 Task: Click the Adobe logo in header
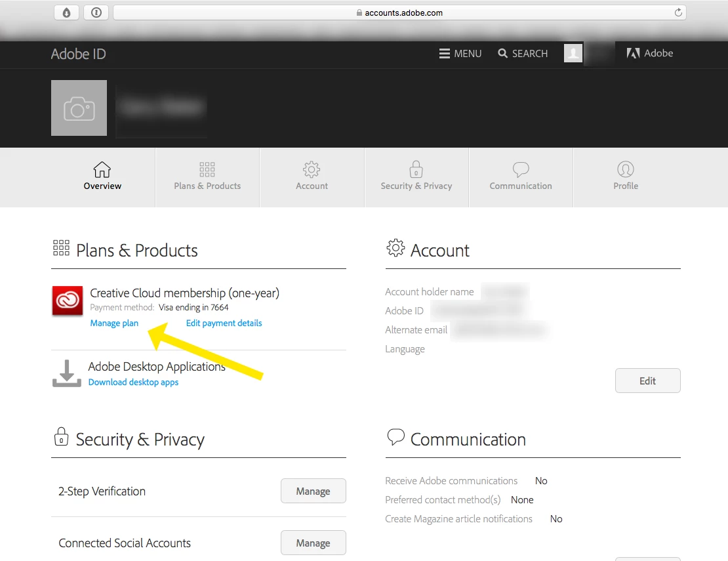tap(649, 53)
